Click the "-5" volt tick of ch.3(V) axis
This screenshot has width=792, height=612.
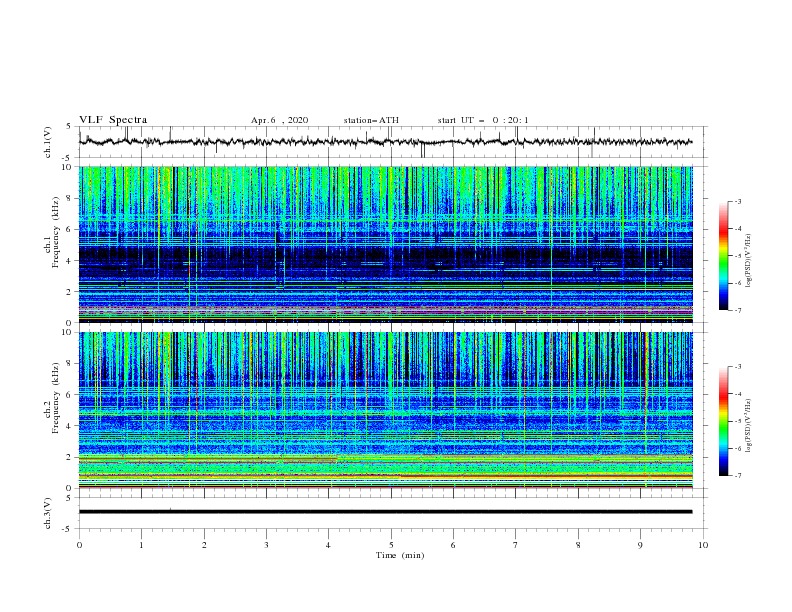(x=67, y=529)
